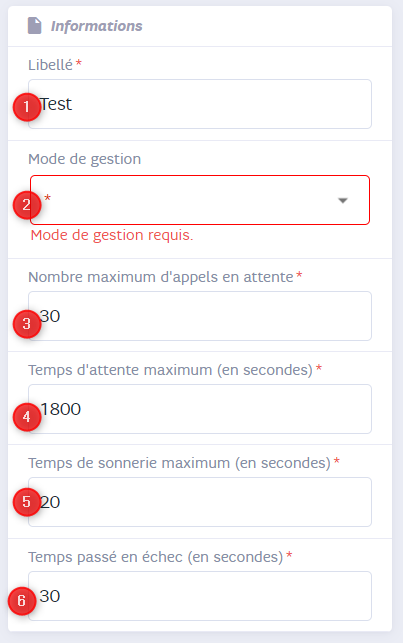
Task: Click the document icon beside Informations
Action: coord(34,26)
